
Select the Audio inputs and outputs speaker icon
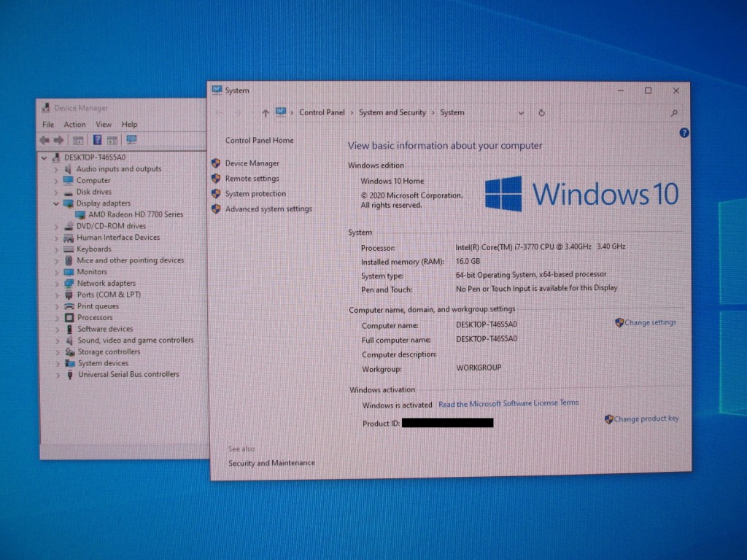tap(68, 169)
